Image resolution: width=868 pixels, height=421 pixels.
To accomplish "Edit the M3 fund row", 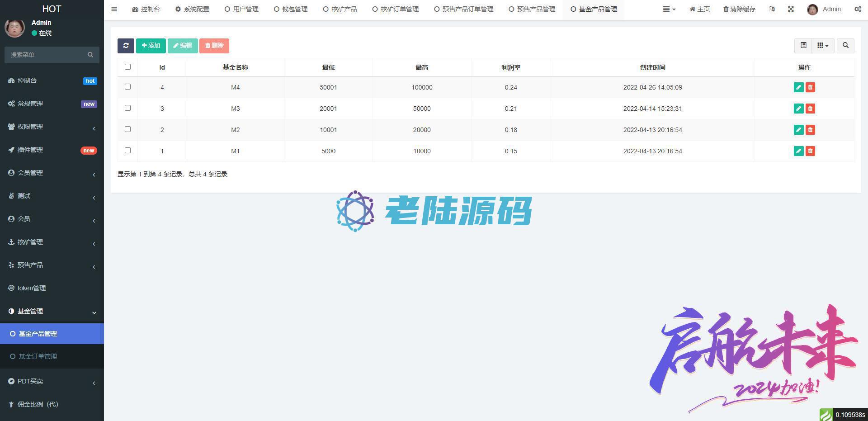I will click(798, 109).
